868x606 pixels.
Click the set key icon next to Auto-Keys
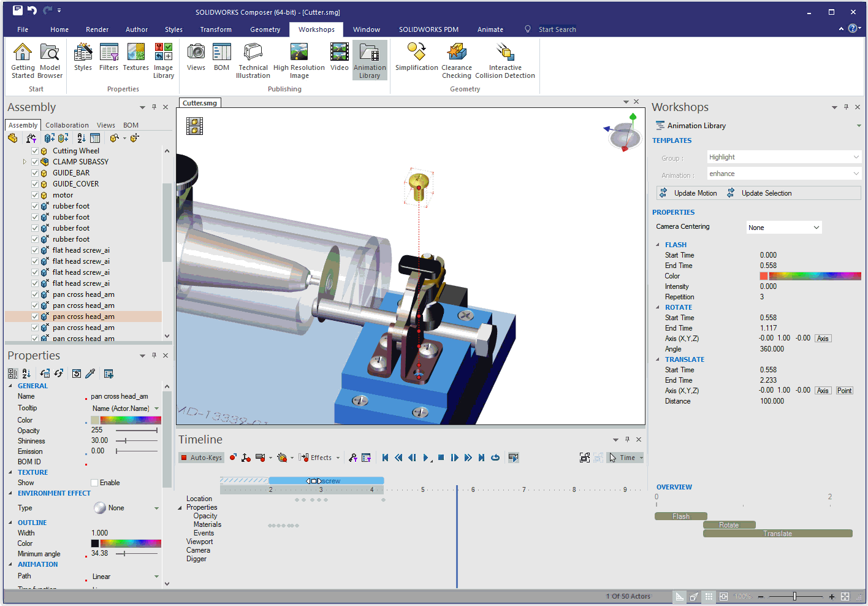click(x=233, y=458)
